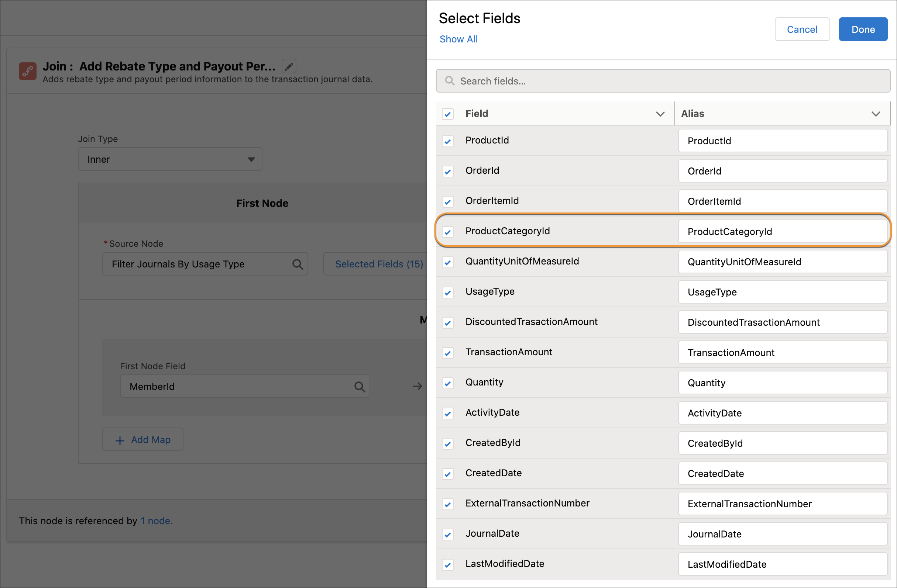Open the Join Type dropdown

(x=170, y=159)
